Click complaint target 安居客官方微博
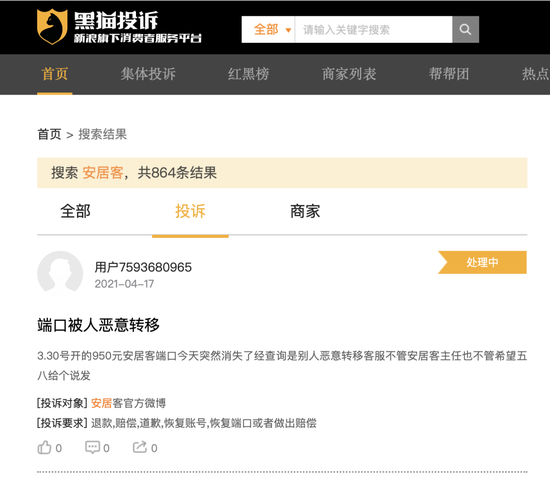The width and height of the screenshot is (550, 488). [x=128, y=403]
